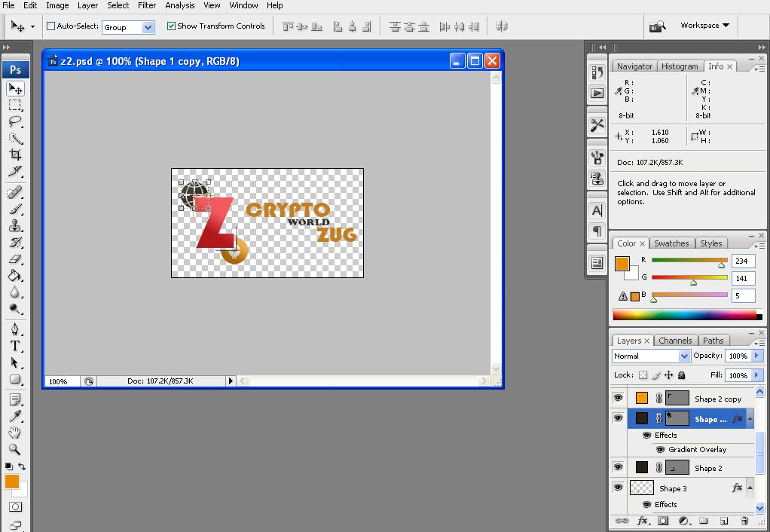Open the status bar document info arrow

(x=231, y=381)
